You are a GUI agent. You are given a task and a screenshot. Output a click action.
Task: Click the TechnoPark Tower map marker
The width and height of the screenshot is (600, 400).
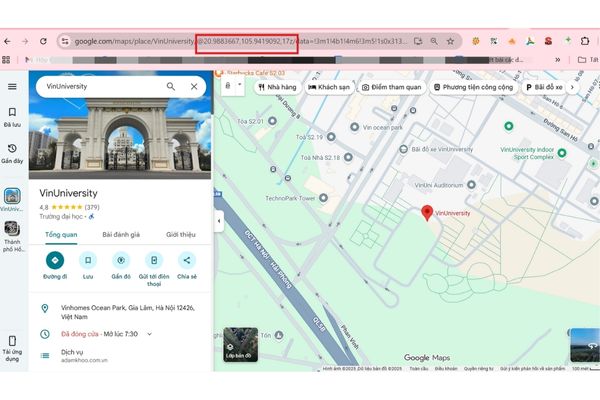click(x=323, y=198)
